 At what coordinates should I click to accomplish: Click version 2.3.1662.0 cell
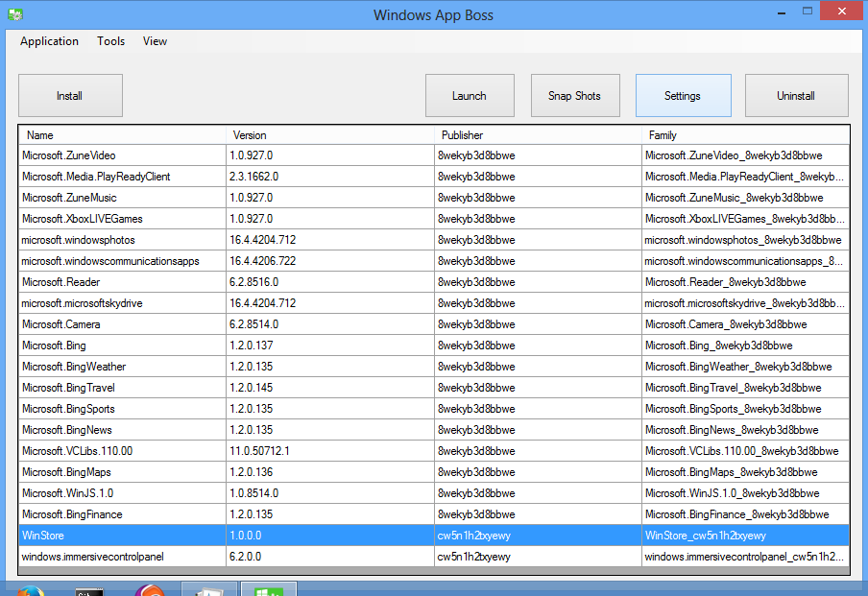coord(330,177)
